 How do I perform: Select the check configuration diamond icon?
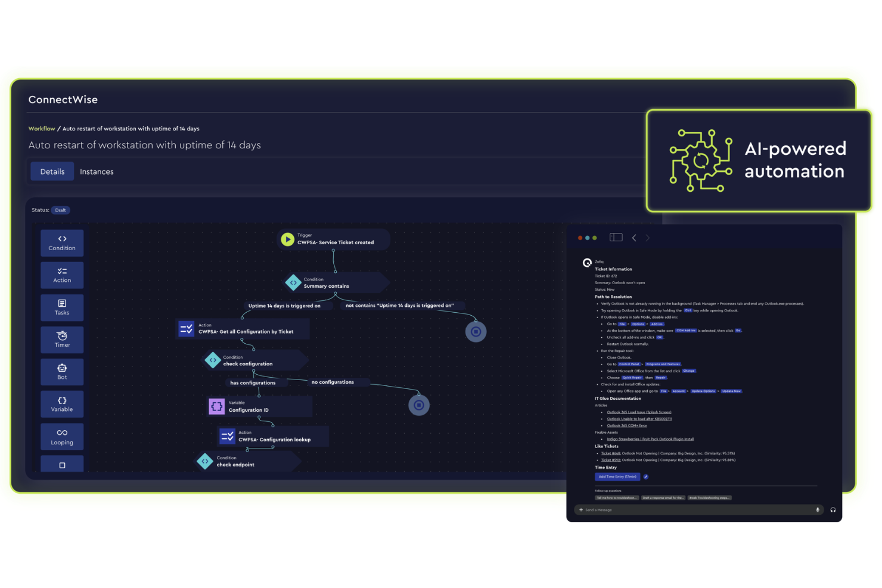click(x=213, y=360)
